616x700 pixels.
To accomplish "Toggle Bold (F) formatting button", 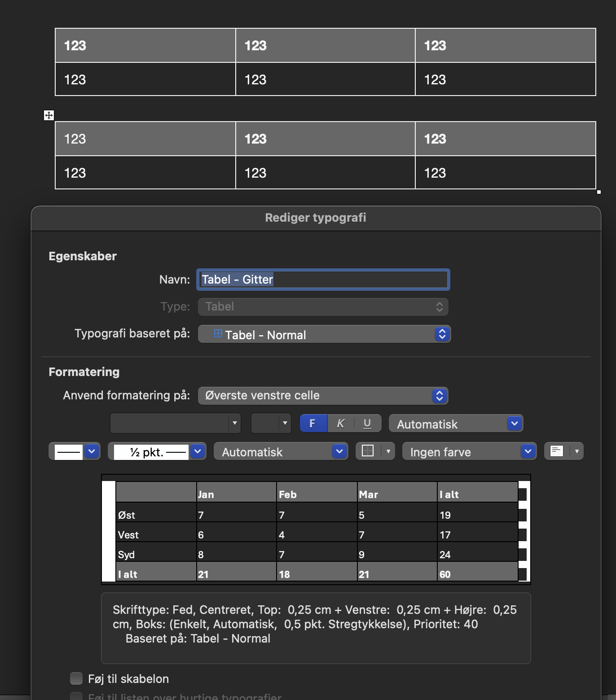I will coord(313,423).
